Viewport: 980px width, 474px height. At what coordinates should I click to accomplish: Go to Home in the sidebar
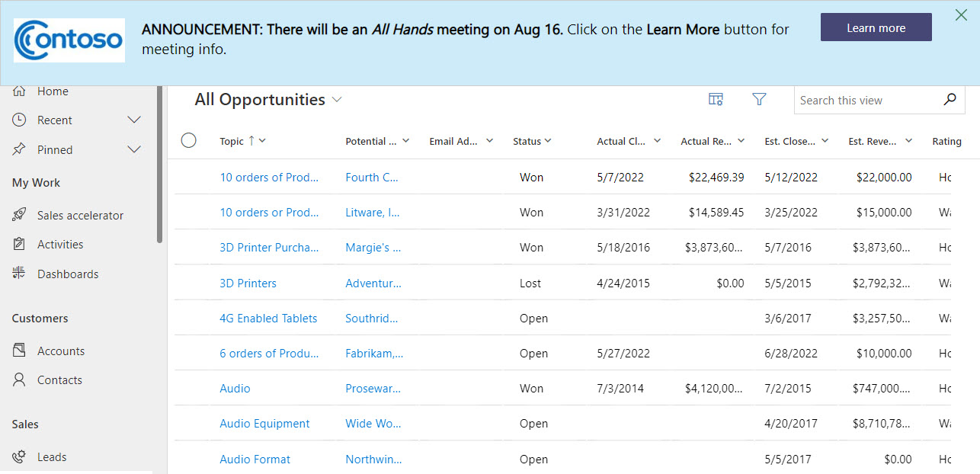[x=53, y=91]
